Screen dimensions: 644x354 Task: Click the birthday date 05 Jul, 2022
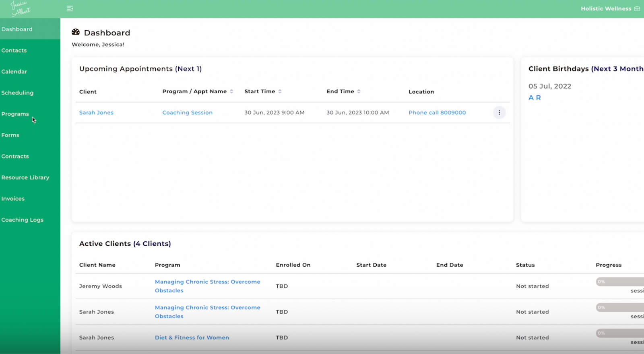pyautogui.click(x=550, y=86)
